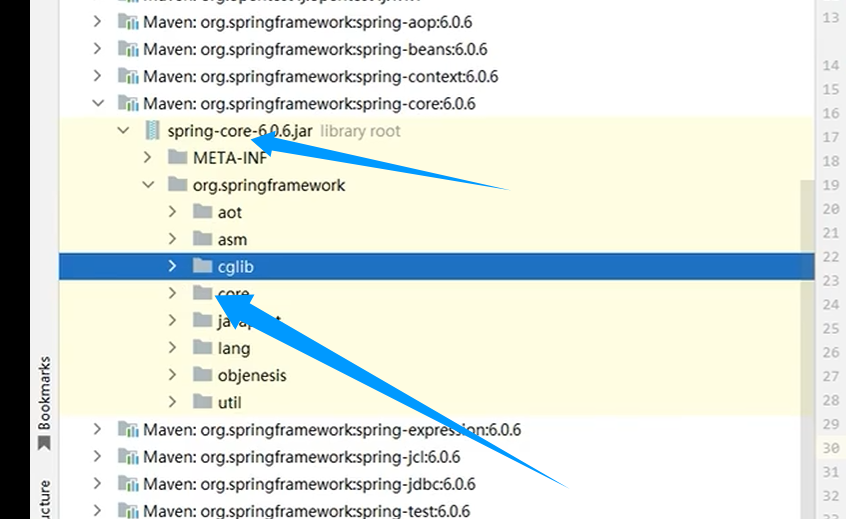Click the org.springframework folder icon
This screenshot has height=519, width=846.
(x=178, y=184)
